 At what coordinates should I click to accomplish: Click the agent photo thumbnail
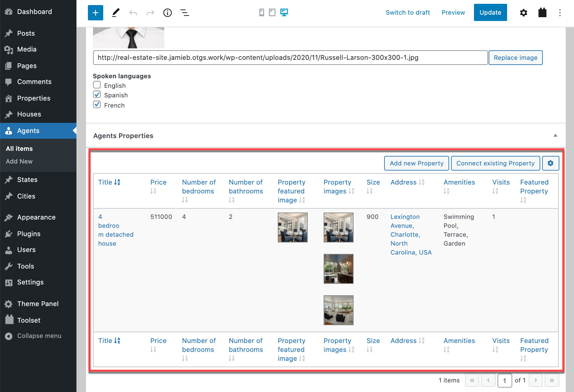(129, 38)
